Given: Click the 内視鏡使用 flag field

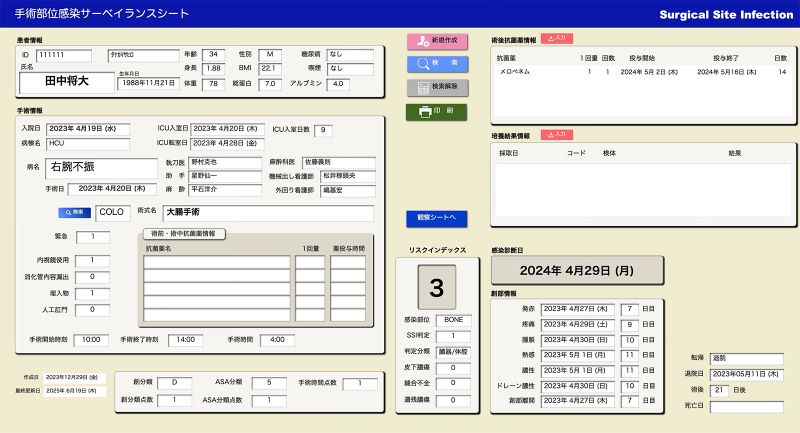Looking at the screenshot, I should point(93,260).
